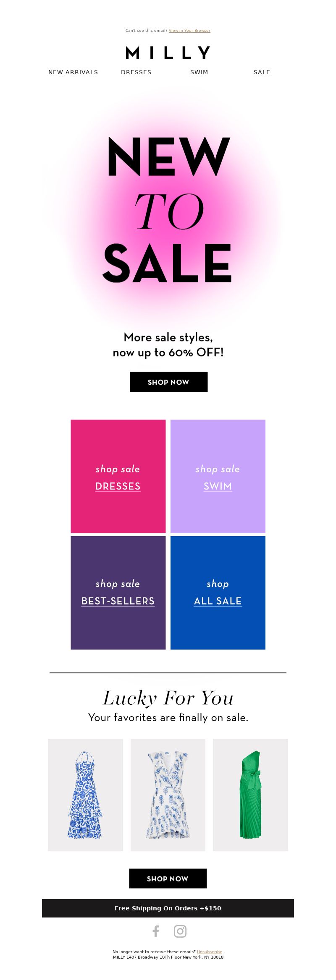Screen dimensions: 336x980
Task: Open the pink shop sale Dresses tile
Action: click(x=118, y=477)
